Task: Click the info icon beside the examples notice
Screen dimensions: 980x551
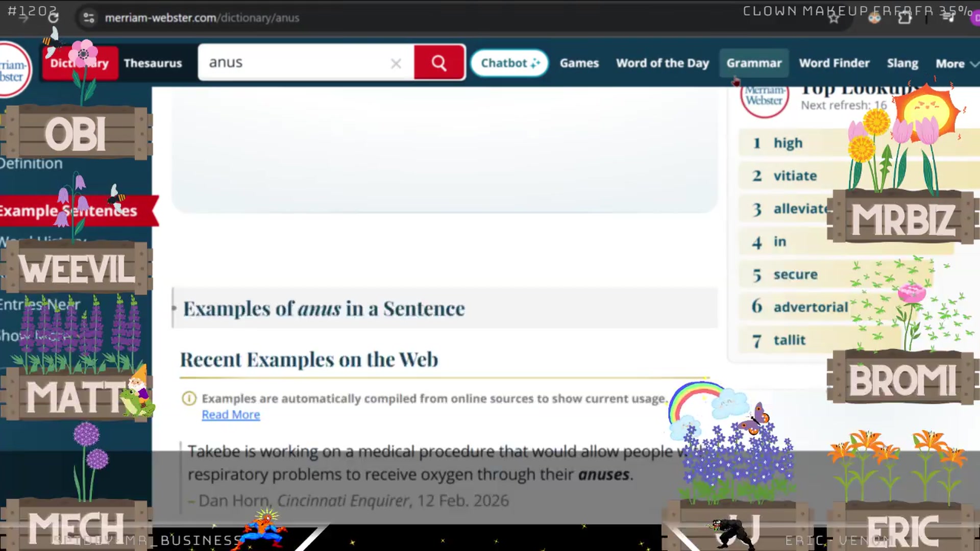Action: (189, 398)
